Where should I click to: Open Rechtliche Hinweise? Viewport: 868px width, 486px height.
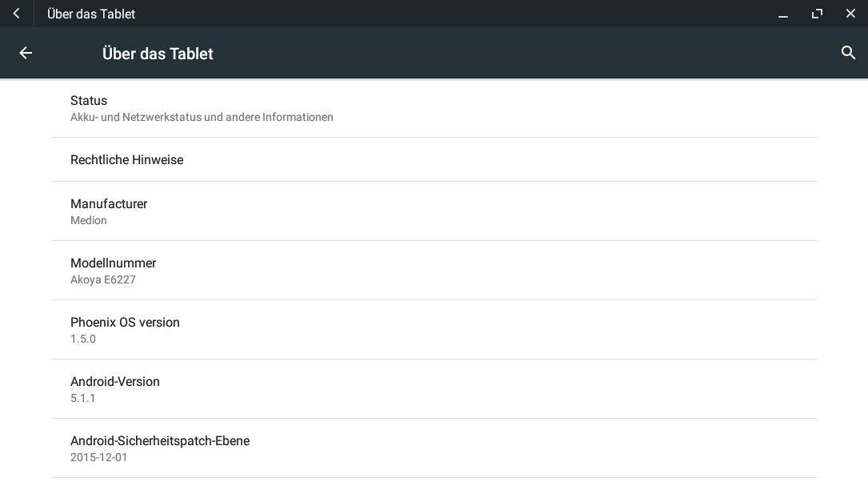pyautogui.click(x=434, y=159)
